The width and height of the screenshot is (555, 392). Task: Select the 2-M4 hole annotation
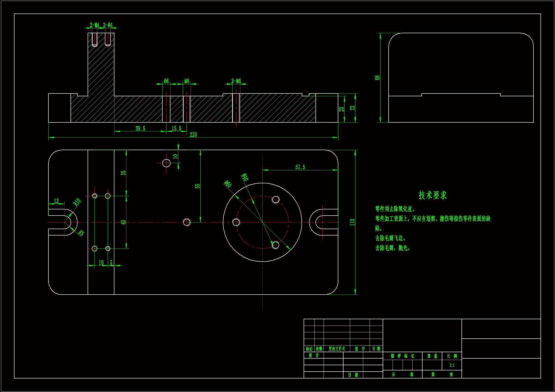pos(94,25)
